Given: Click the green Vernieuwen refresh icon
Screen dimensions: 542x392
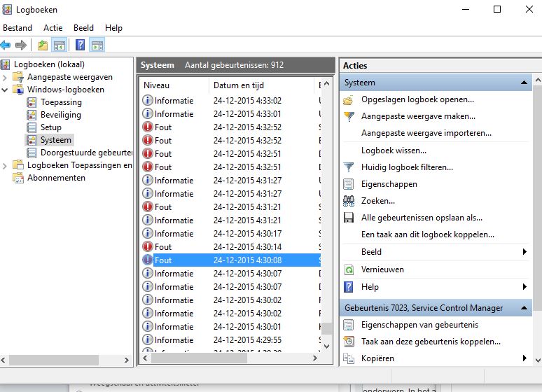Looking at the screenshot, I should click(349, 269).
